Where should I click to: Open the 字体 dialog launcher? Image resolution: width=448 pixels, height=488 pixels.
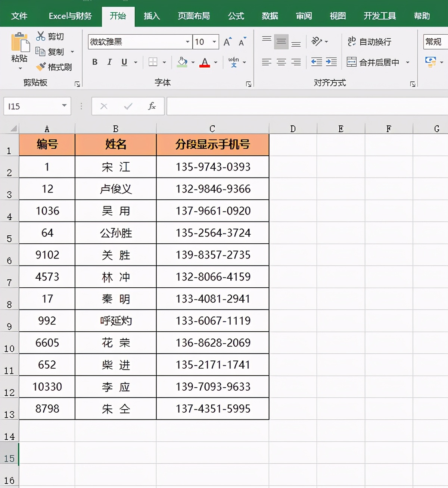point(249,84)
